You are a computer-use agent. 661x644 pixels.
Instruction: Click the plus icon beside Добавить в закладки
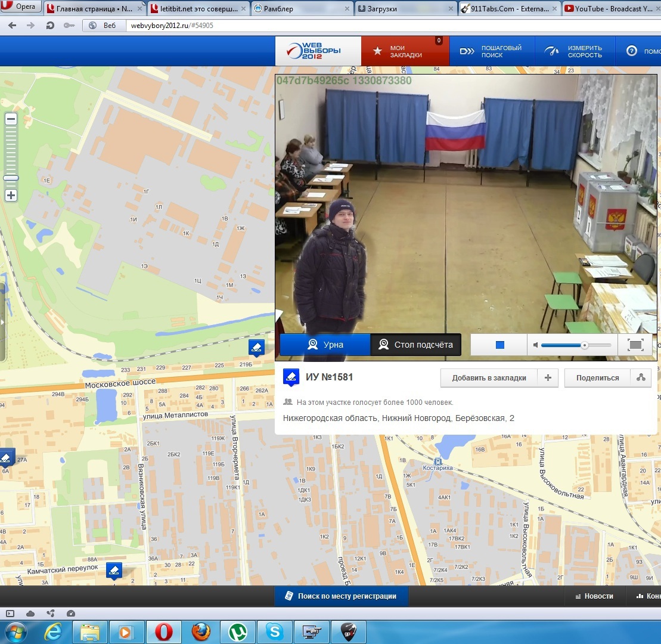click(548, 378)
